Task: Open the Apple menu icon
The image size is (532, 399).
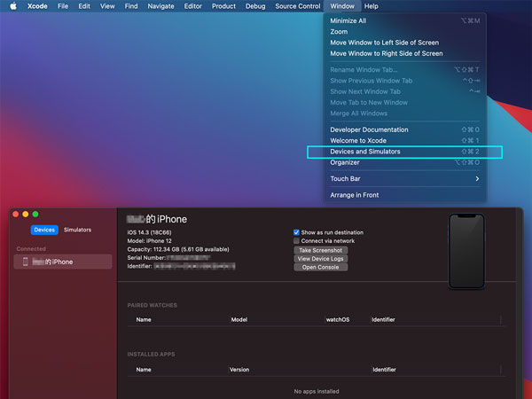Action: click(x=12, y=6)
